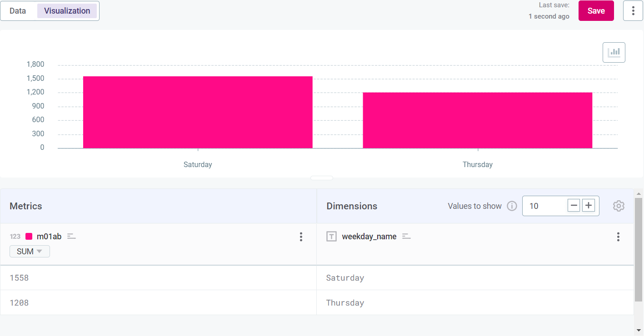The image size is (644, 336).
Task: Click the Metrics header
Action: tap(26, 206)
